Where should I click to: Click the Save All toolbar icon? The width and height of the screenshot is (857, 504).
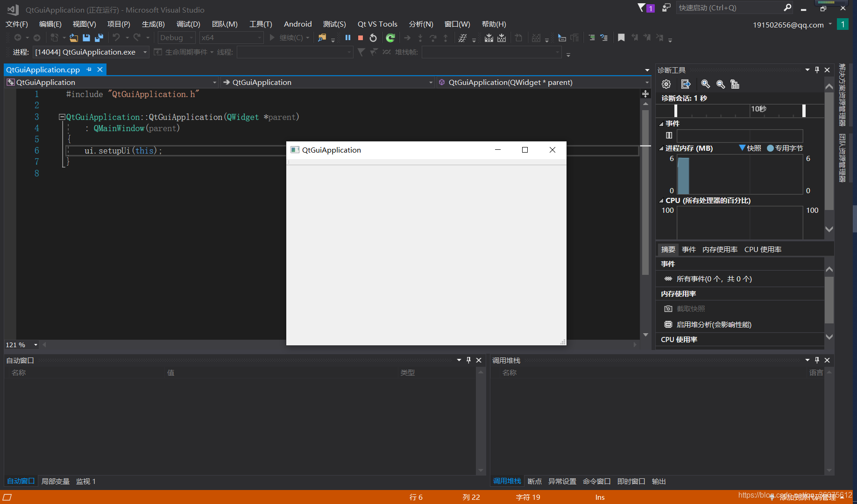pos(99,38)
